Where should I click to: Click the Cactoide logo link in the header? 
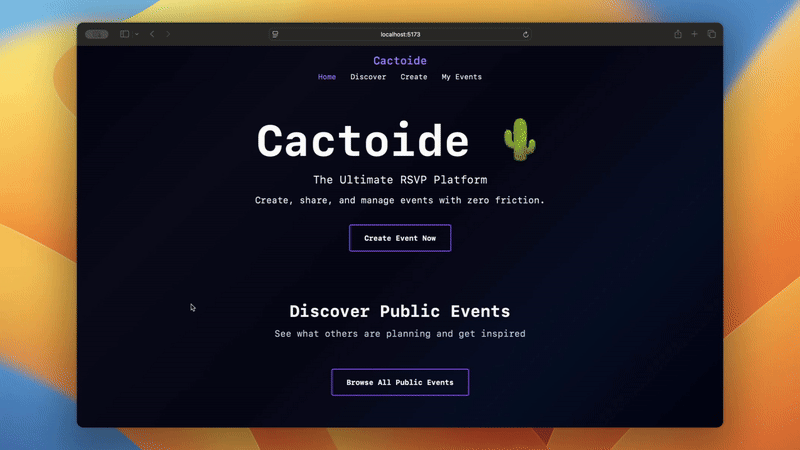click(400, 61)
